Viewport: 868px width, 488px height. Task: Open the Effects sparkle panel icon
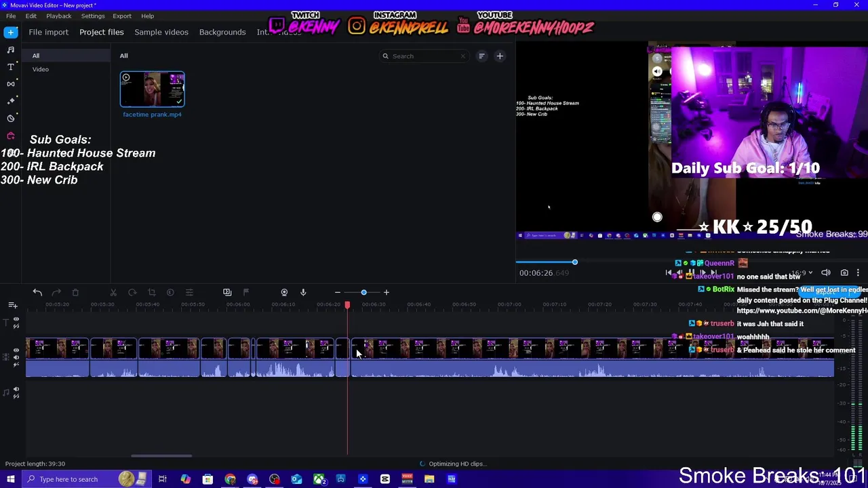(x=11, y=100)
